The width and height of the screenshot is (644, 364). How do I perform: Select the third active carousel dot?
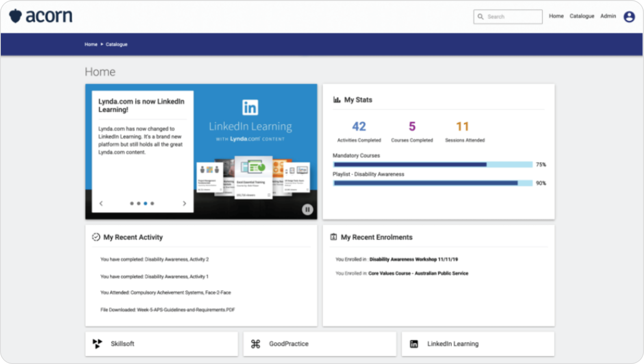pyautogui.click(x=146, y=203)
